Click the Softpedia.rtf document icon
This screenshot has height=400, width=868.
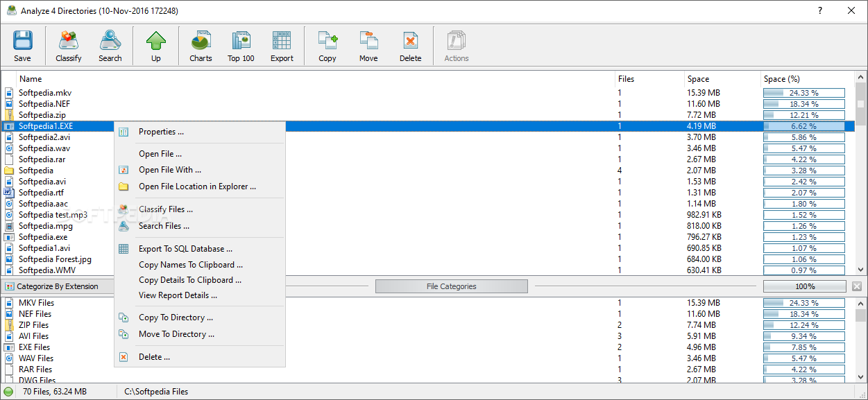(x=9, y=193)
